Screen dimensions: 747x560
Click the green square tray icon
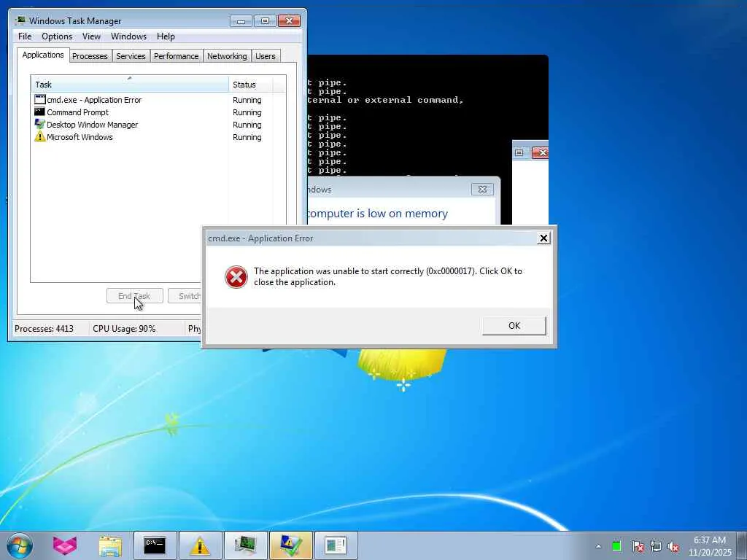tap(616, 546)
